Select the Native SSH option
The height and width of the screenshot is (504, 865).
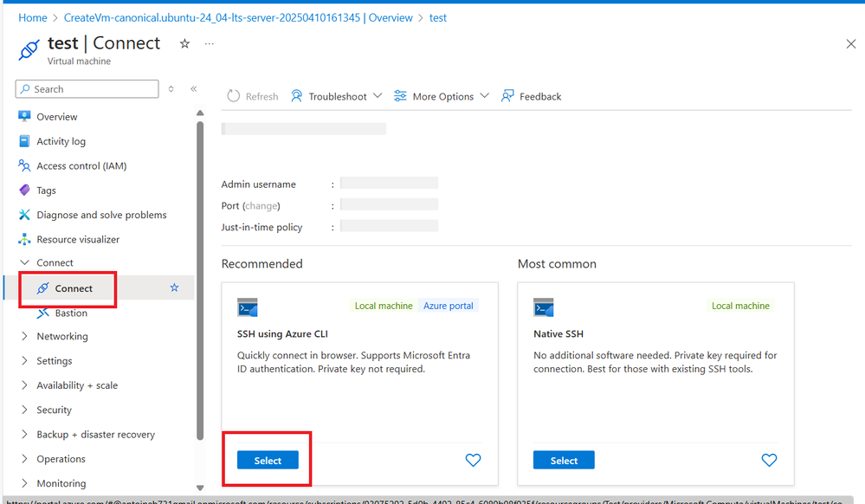point(564,460)
